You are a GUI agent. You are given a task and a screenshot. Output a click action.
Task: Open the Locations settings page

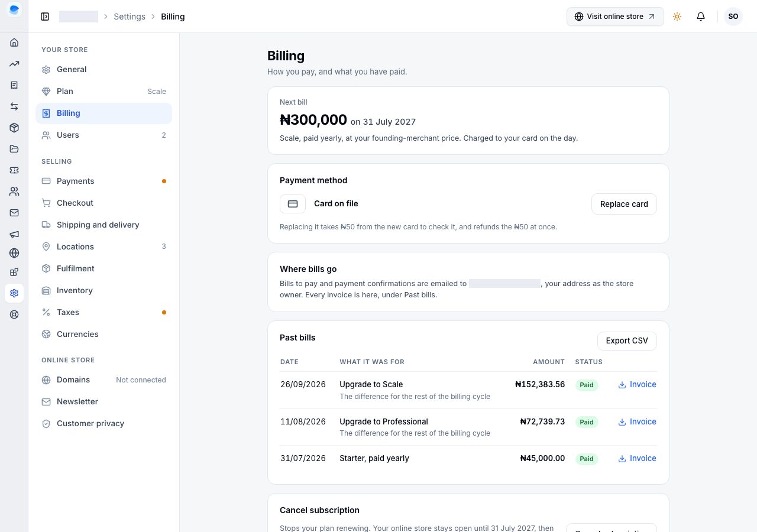[x=103, y=247]
